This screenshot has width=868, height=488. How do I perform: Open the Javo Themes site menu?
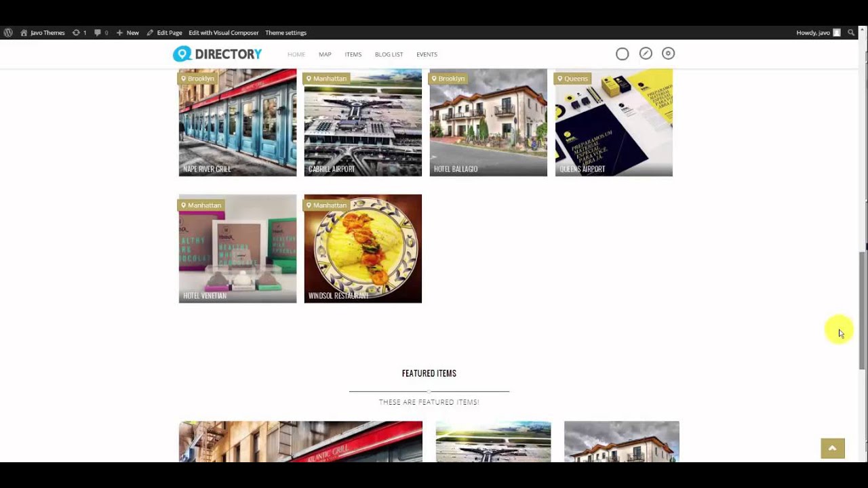tap(43, 33)
